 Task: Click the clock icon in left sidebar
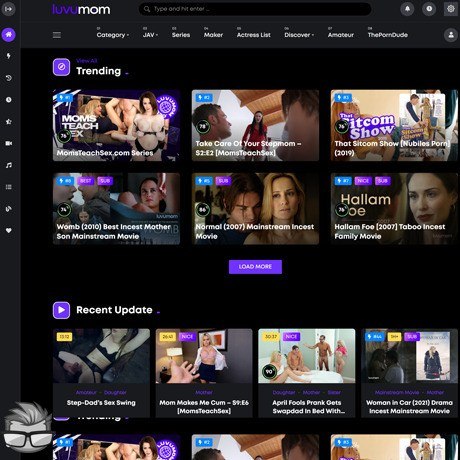(x=9, y=100)
